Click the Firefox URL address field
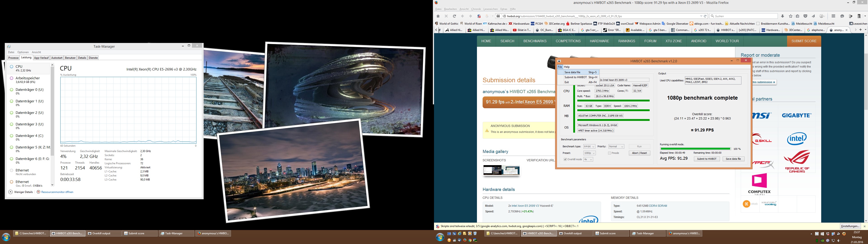 pyautogui.click(x=601, y=16)
